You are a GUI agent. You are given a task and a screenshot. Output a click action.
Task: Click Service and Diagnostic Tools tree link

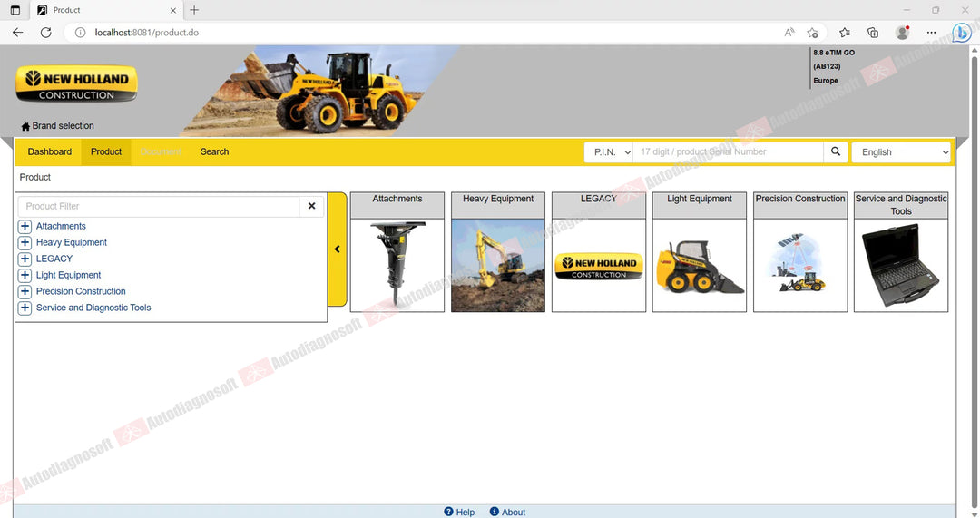[x=93, y=308]
